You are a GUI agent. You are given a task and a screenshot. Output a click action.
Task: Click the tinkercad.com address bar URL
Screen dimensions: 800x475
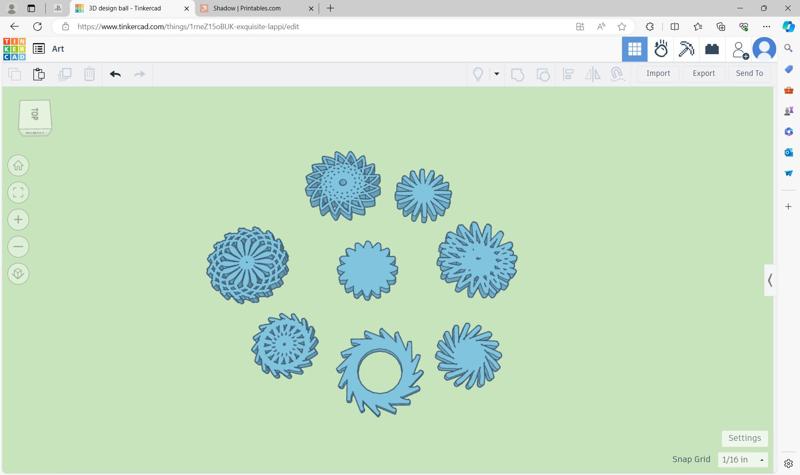pyautogui.click(x=188, y=27)
